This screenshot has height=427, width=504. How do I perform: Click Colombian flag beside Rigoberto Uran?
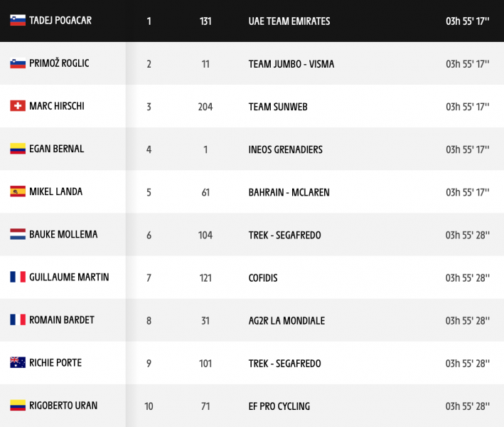click(18, 406)
